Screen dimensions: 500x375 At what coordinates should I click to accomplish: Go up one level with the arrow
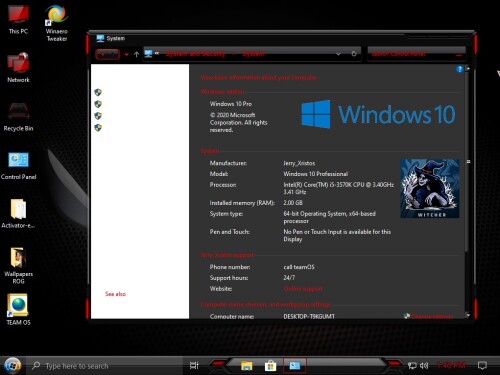pyautogui.click(x=136, y=54)
